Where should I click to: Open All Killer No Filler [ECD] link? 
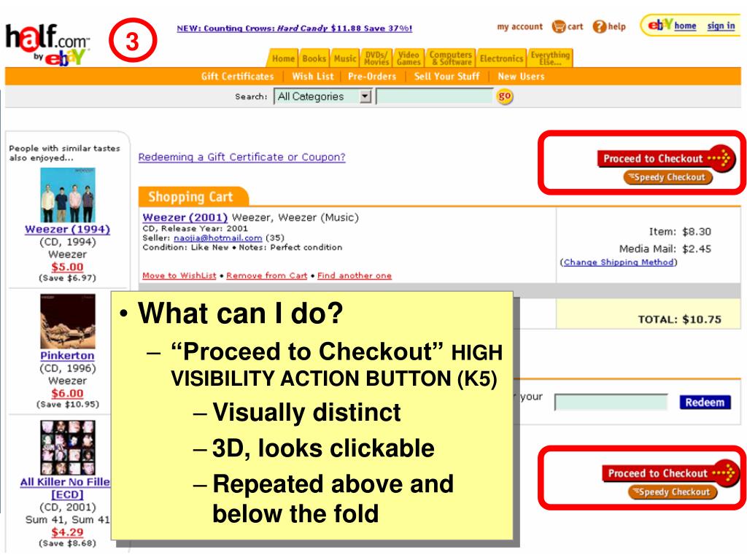[x=66, y=488]
